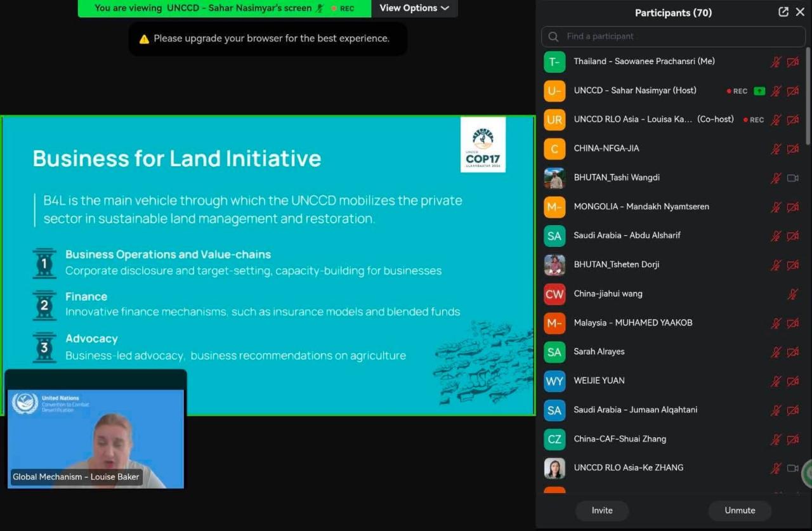The image size is (812, 531).
Task: Select the name 'Sarah Alrayes' in the list
Action: point(599,351)
